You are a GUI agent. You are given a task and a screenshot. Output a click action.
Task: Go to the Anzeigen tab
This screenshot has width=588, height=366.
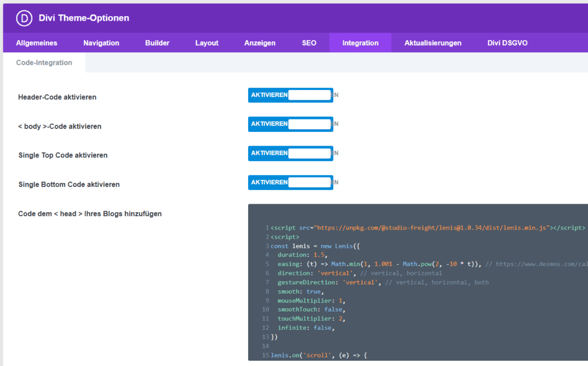click(260, 43)
